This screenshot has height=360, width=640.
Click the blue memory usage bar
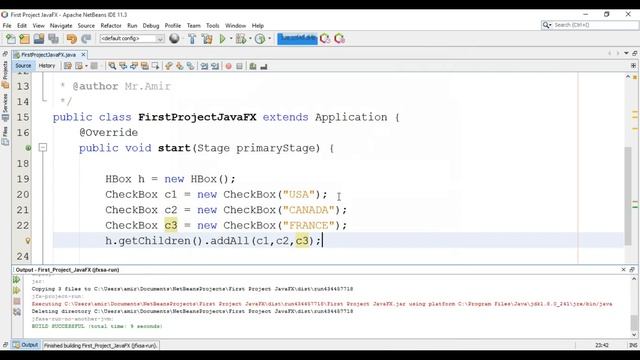297,39
